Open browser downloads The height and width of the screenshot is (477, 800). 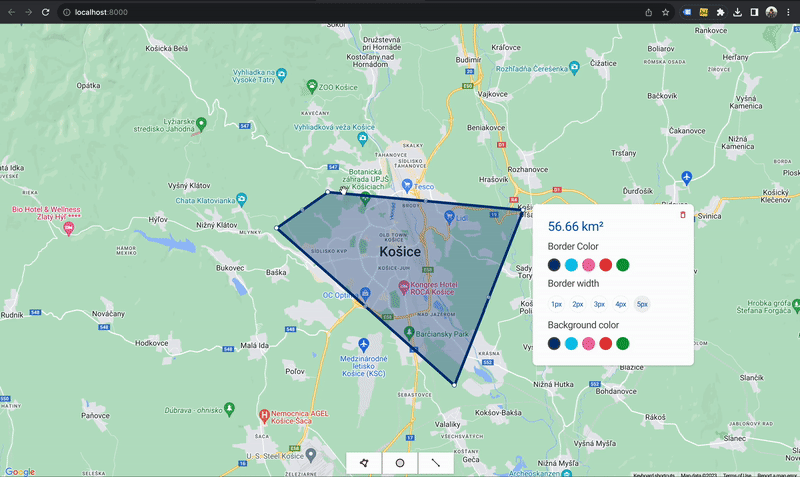point(737,12)
